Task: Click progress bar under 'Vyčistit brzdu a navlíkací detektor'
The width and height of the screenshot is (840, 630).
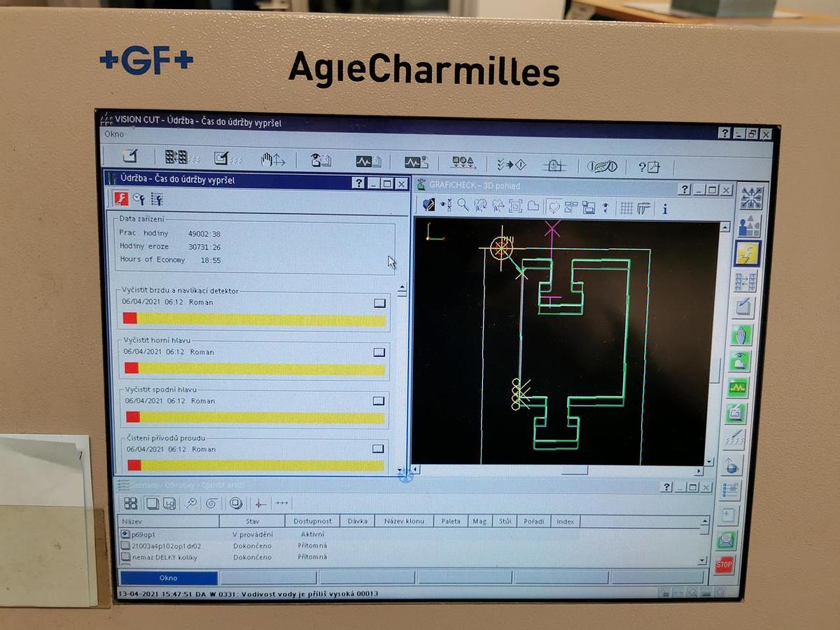Action: point(255,320)
